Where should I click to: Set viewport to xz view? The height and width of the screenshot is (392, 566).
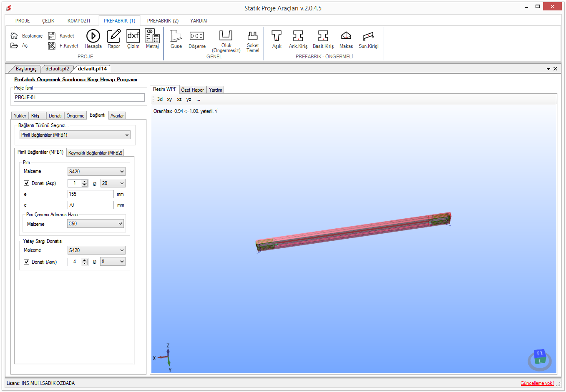point(179,99)
